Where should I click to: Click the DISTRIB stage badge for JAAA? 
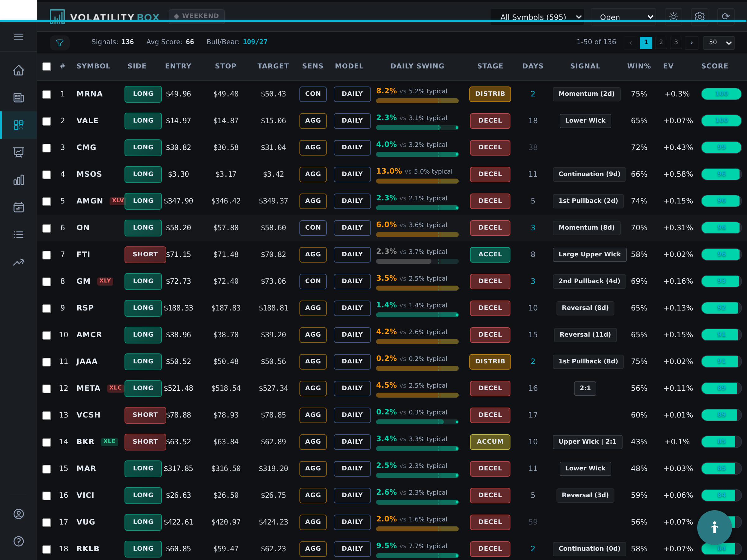[x=490, y=362]
